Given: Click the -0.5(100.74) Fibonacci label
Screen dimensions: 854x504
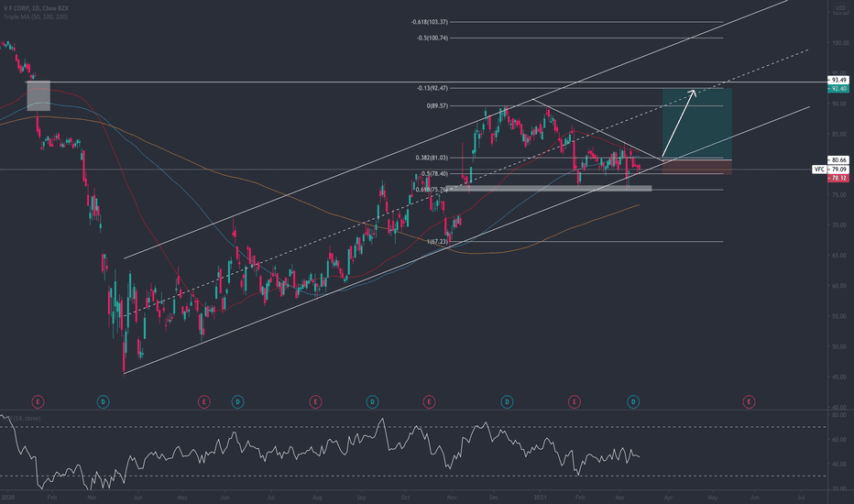Looking at the screenshot, I should coord(432,38).
